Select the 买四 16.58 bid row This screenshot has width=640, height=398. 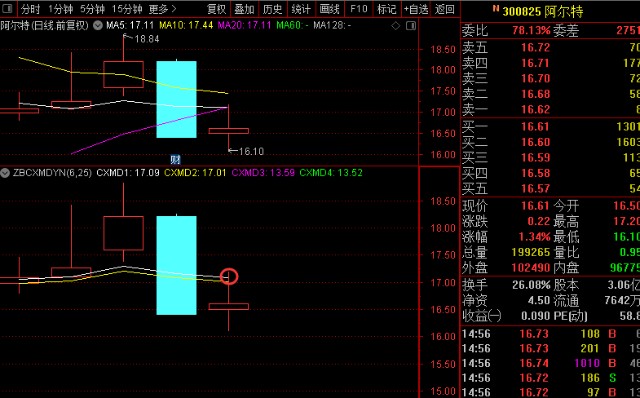[x=550, y=173]
